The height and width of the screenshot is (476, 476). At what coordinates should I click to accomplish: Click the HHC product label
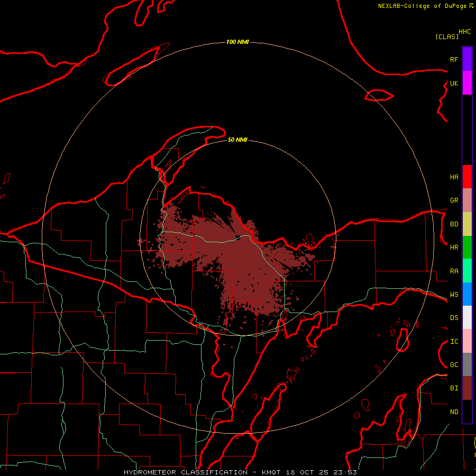point(464,32)
